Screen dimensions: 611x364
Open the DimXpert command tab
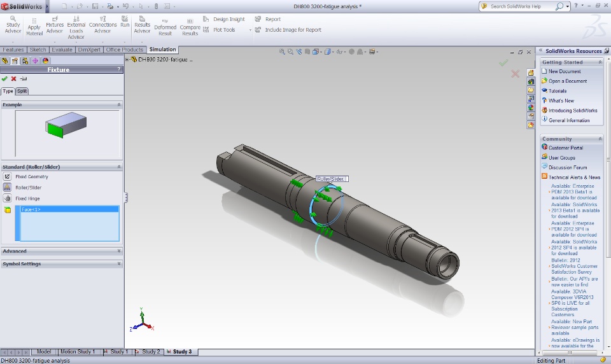[89, 50]
